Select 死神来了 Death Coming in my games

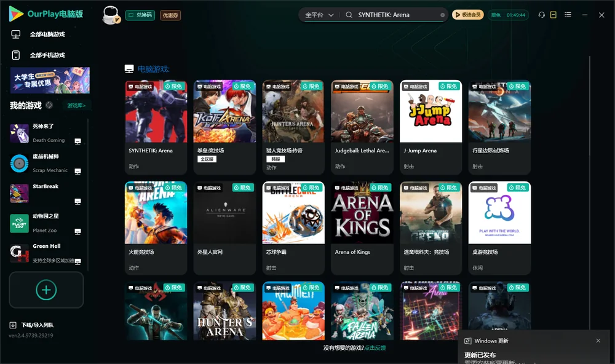pyautogui.click(x=46, y=133)
